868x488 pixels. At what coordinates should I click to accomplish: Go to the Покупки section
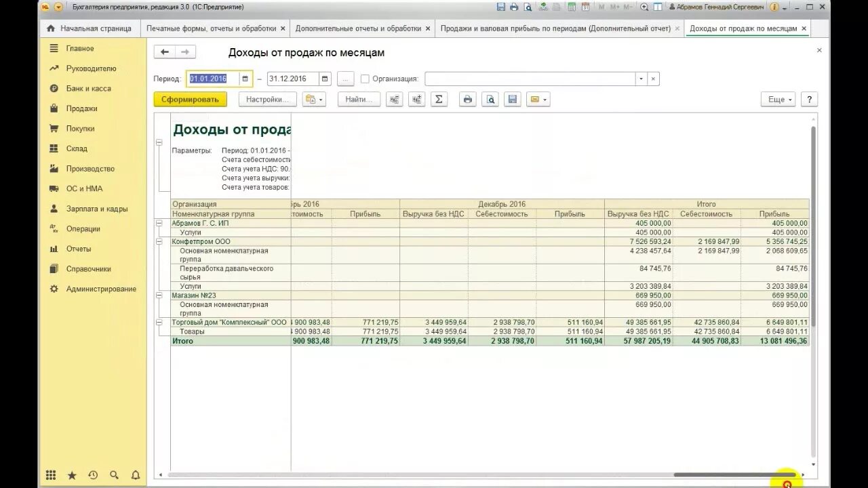point(80,129)
